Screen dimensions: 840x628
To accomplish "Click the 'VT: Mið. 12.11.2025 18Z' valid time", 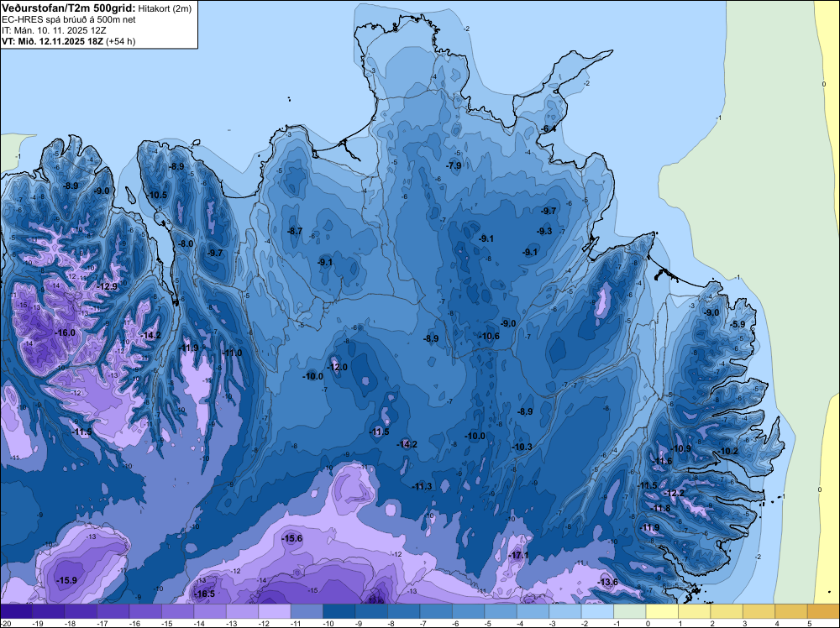I will tap(52, 41).
